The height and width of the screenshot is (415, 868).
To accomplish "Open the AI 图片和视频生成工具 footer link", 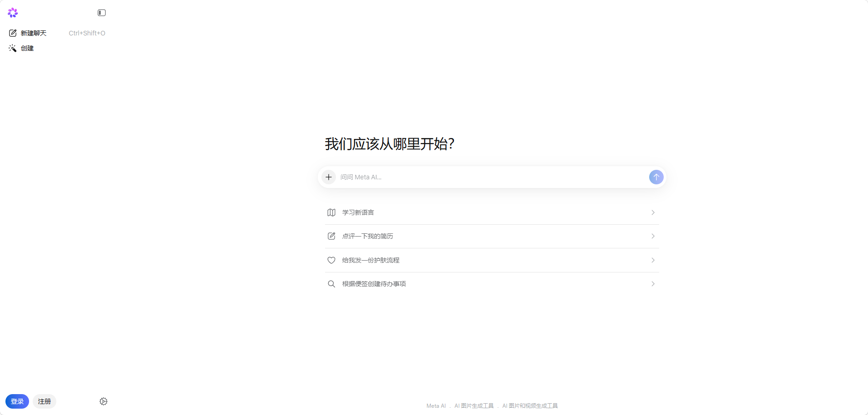I will pyautogui.click(x=530, y=406).
